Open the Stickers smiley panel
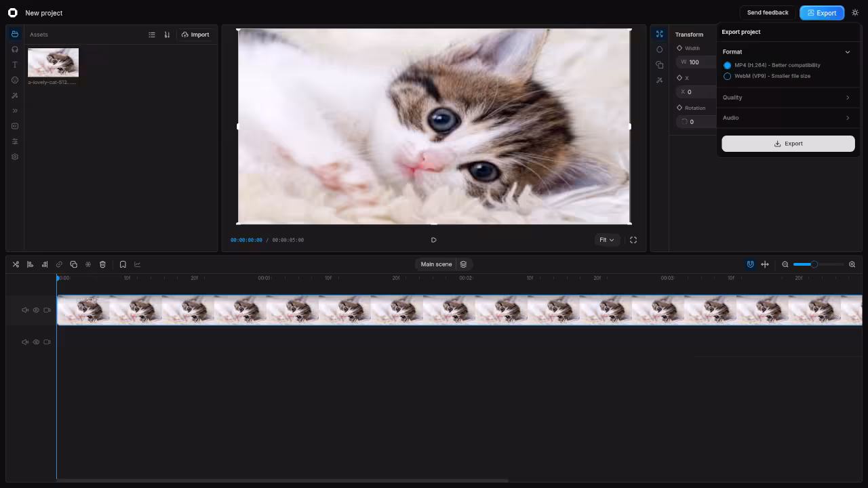 pyautogui.click(x=15, y=80)
